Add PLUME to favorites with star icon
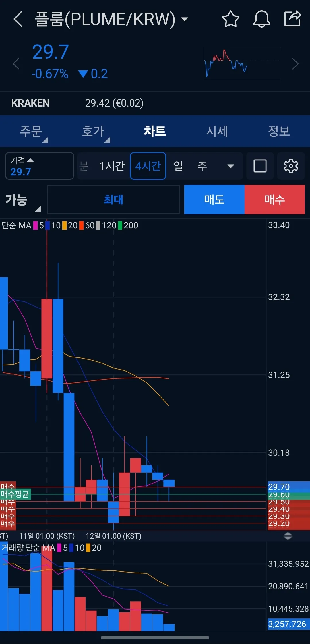Viewport: 310px width, 644px height. point(230,19)
